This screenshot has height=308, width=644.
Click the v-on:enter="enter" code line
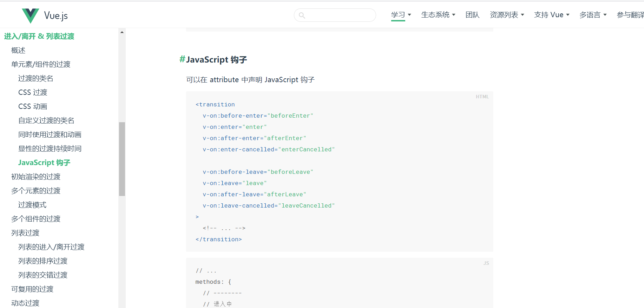coord(235,127)
